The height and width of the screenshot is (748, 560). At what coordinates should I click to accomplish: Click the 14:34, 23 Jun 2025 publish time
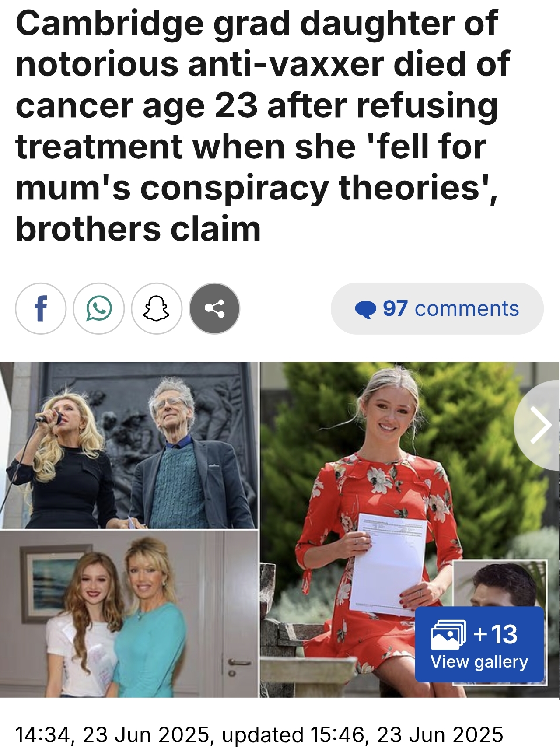(112, 734)
